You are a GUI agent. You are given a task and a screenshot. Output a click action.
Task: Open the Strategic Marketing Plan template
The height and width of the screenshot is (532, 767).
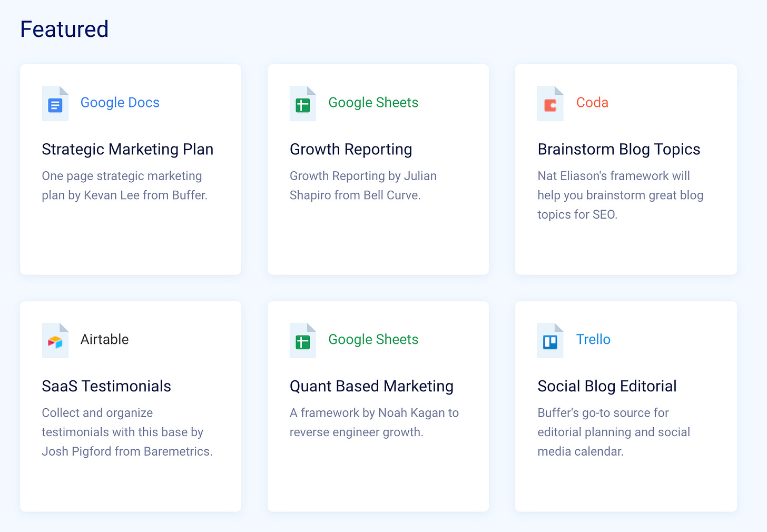[127, 150]
